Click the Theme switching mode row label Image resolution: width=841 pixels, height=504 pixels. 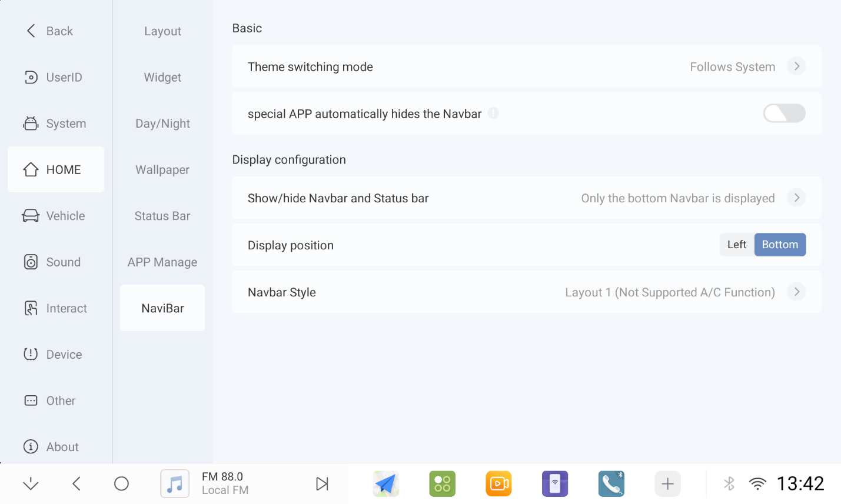pos(310,67)
